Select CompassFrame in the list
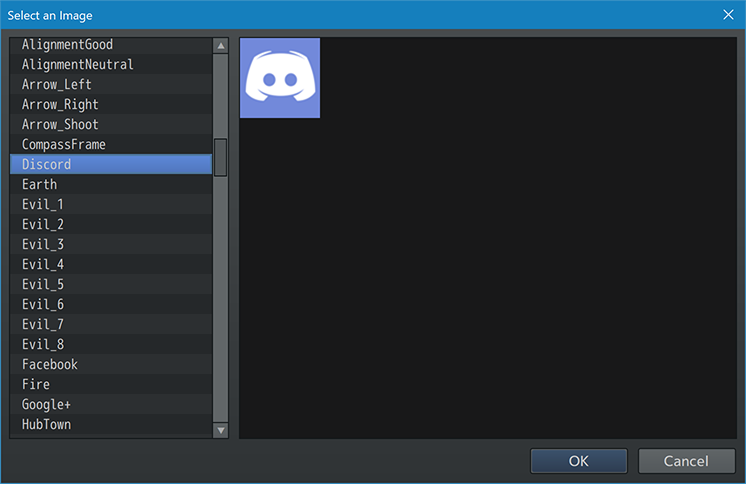 [111, 144]
